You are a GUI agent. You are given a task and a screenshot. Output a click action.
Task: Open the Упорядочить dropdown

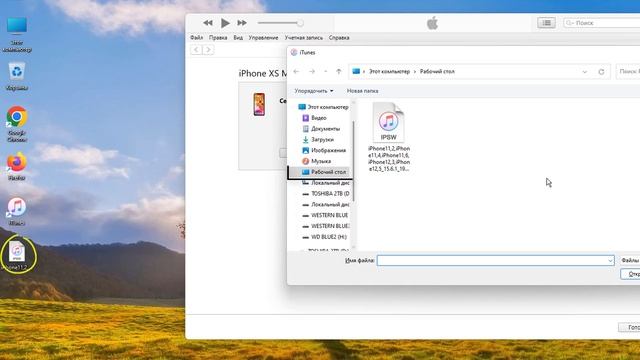tap(313, 91)
